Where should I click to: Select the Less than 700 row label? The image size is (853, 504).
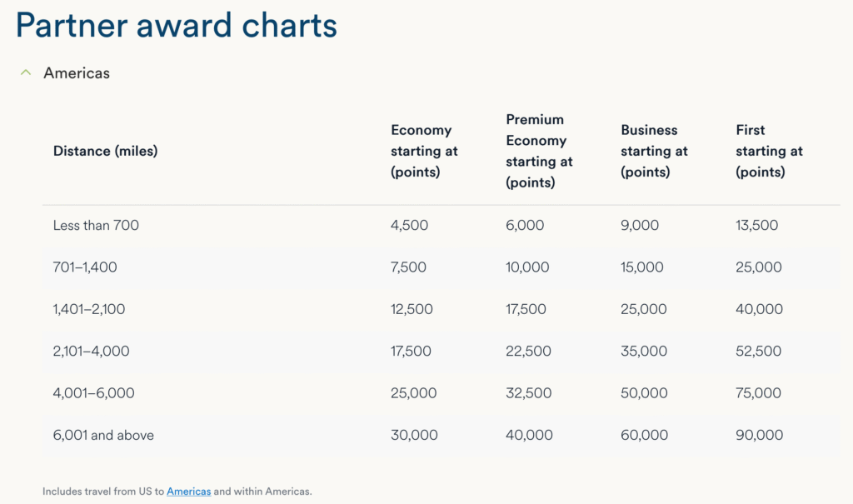tap(97, 225)
